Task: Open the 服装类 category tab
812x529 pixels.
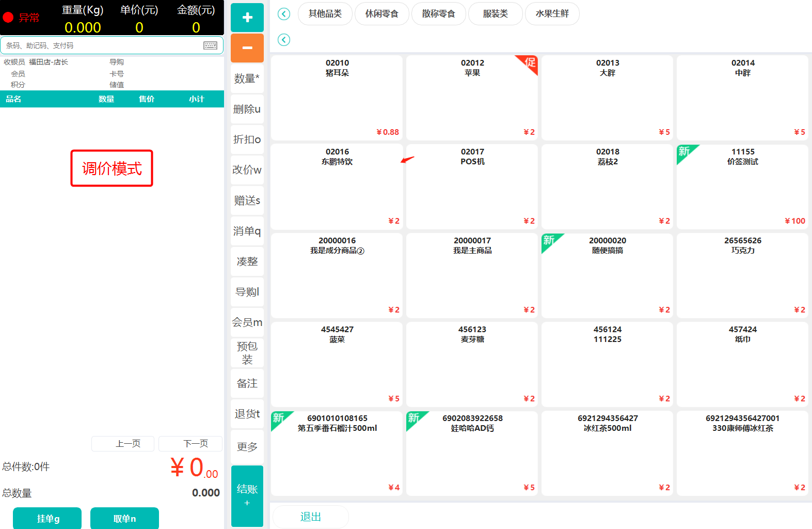Action: point(496,14)
